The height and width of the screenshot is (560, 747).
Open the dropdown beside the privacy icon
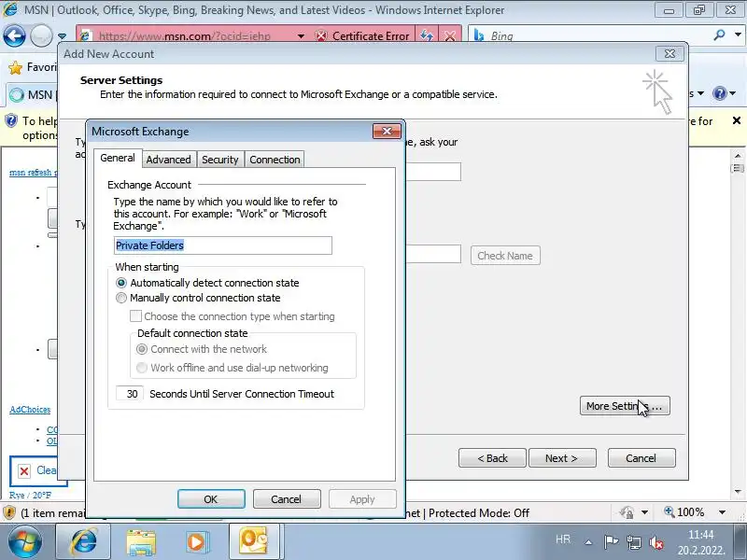(x=644, y=512)
